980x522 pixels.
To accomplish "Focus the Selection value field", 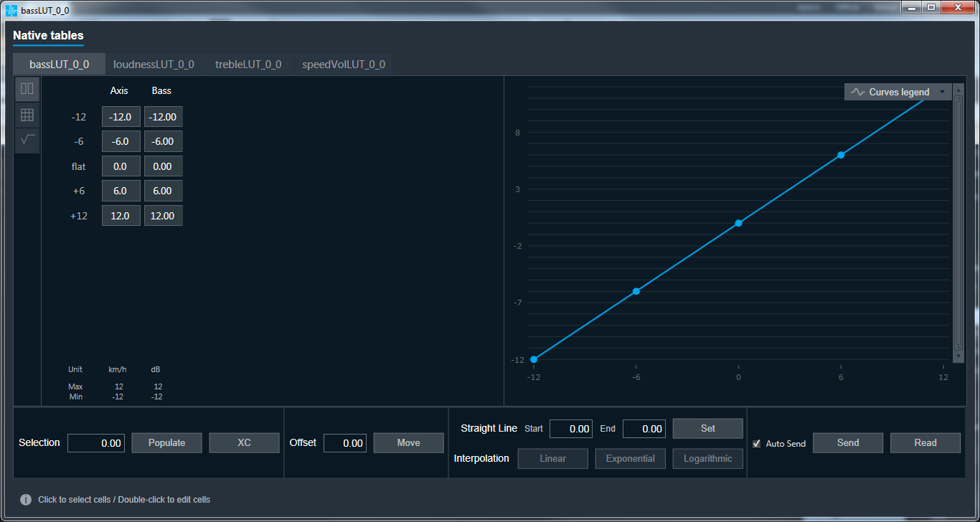I will (96, 443).
